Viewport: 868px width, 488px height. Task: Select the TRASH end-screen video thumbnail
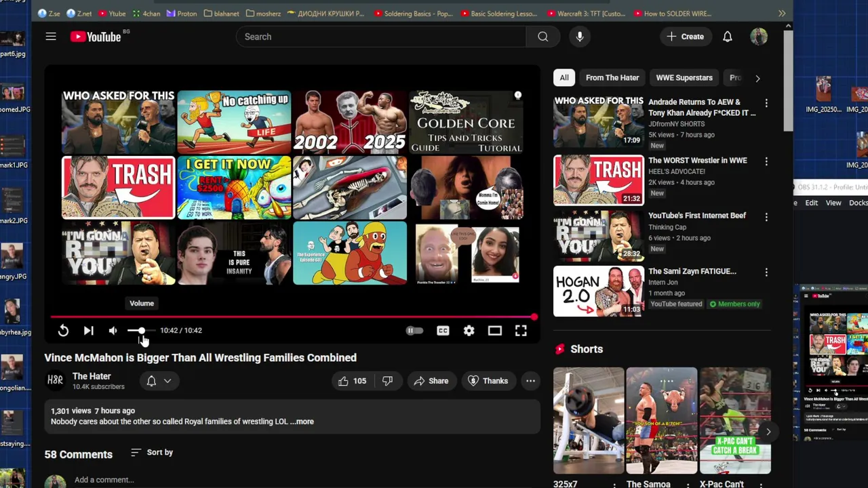(x=118, y=187)
